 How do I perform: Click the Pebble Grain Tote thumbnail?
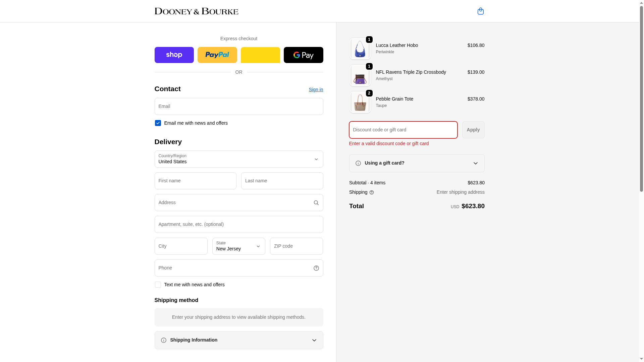360,103
